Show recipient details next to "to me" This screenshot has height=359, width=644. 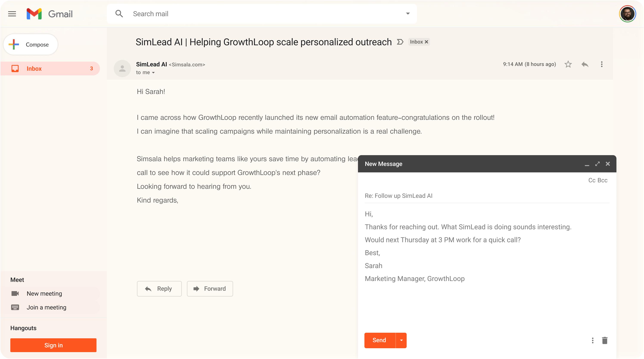[153, 73]
